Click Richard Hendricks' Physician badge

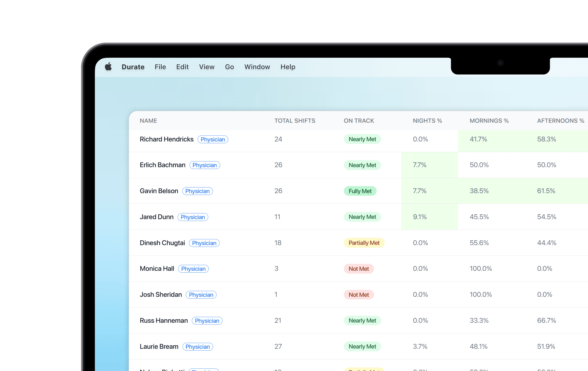pos(213,139)
